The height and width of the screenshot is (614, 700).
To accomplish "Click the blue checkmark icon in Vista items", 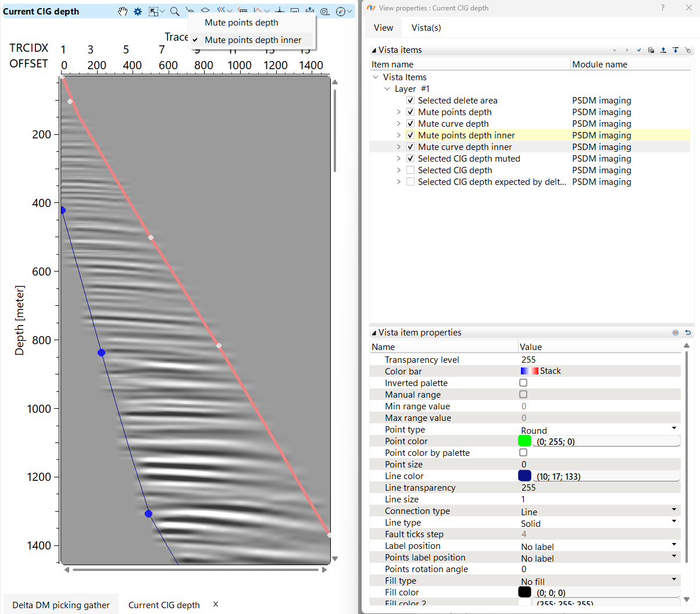I will (x=639, y=51).
